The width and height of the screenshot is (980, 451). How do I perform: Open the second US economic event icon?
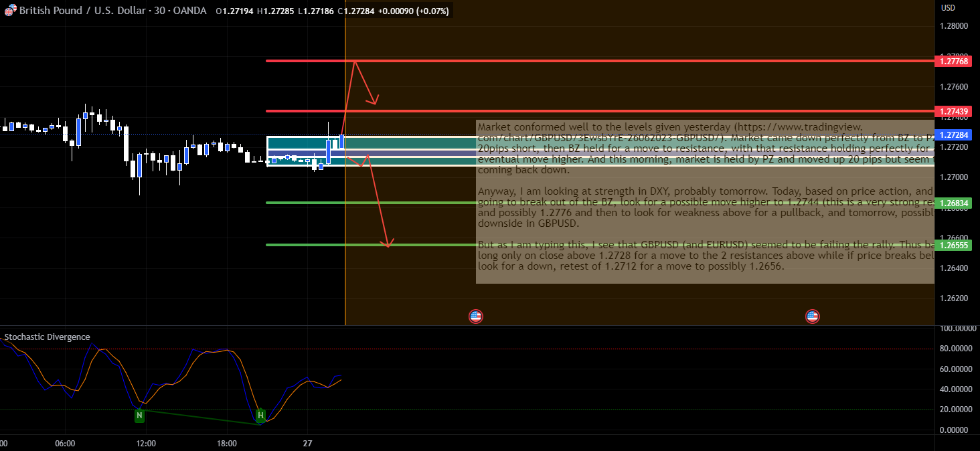point(812,317)
